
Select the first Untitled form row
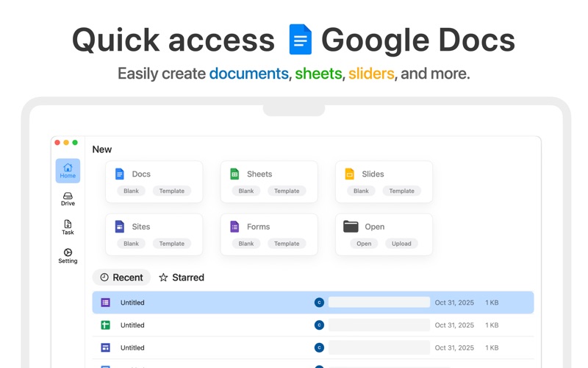pyautogui.click(x=313, y=302)
